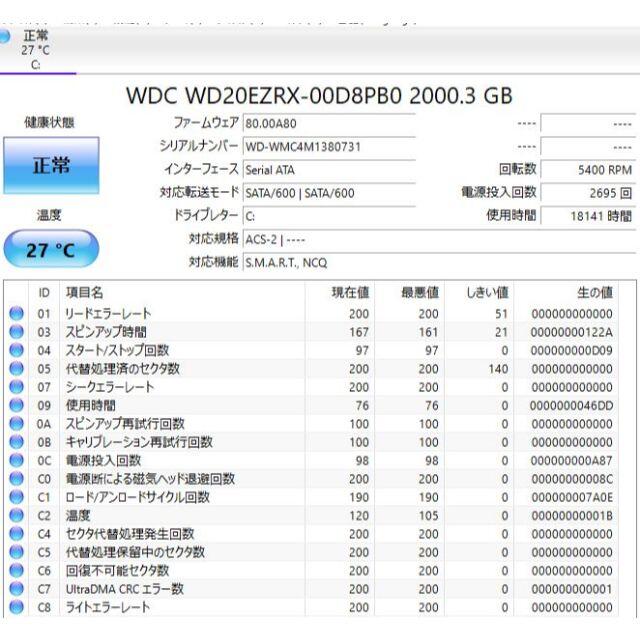
Task: Select the ライトエラーレート attribute name
Action: [107, 607]
